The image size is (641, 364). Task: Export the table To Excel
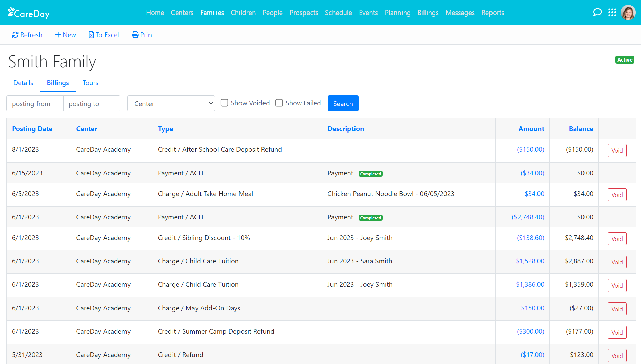(104, 34)
